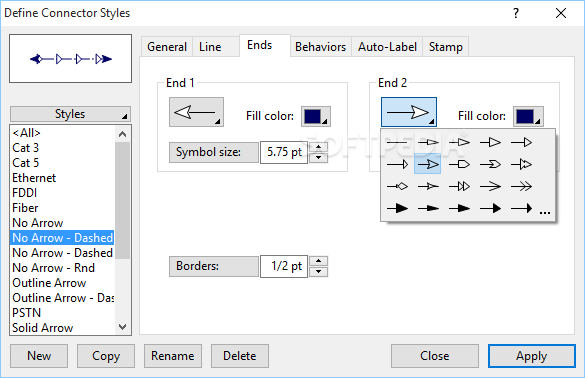The height and width of the screenshot is (378, 585).
Task: Choose the slim solid black arrowhead, second in bottom row
Action: (428, 208)
